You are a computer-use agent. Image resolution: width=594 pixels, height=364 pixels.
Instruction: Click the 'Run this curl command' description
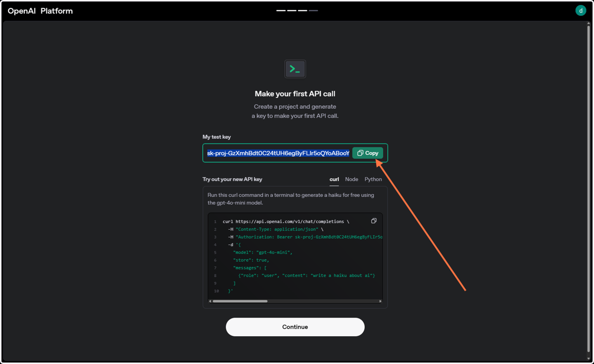(x=291, y=199)
